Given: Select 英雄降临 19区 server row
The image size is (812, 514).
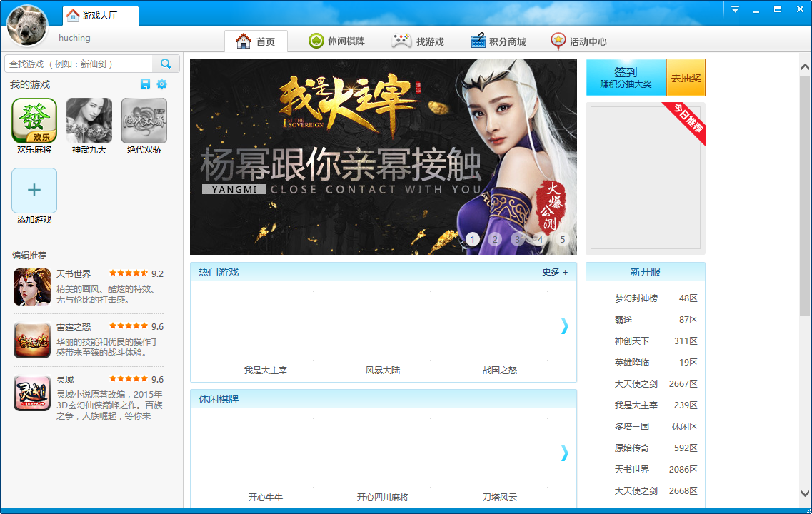Looking at the screenshot, I should 656,363.
